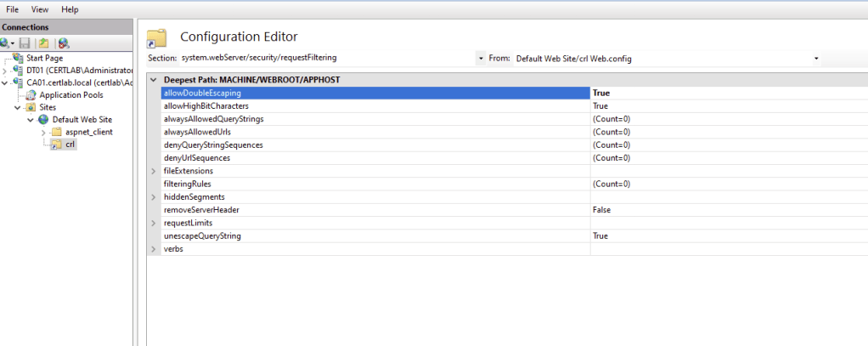Collapse the Sites tree node
The height and width of the screenshot is (346, 868).
pyautogui.click(x=18, y=108)
